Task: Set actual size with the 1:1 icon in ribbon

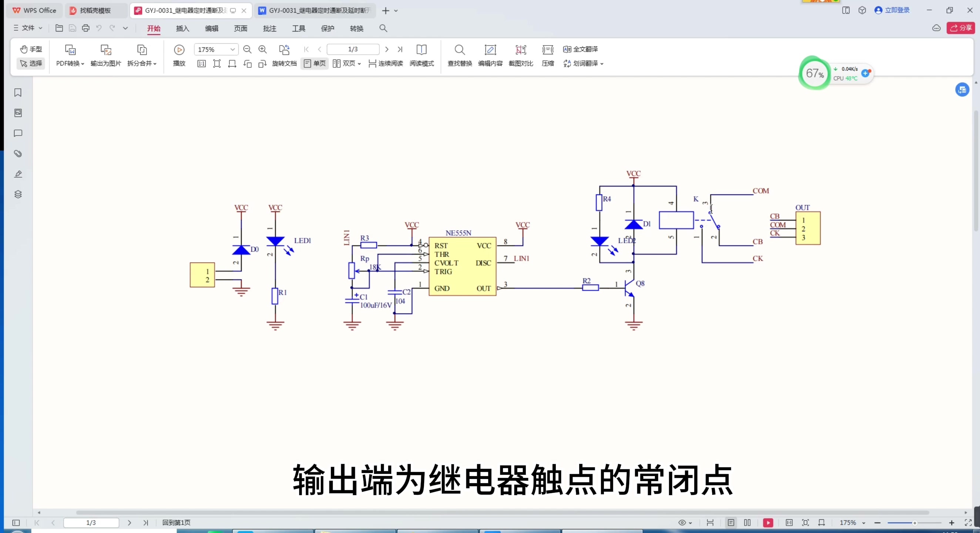Action: tap(202, 64)
